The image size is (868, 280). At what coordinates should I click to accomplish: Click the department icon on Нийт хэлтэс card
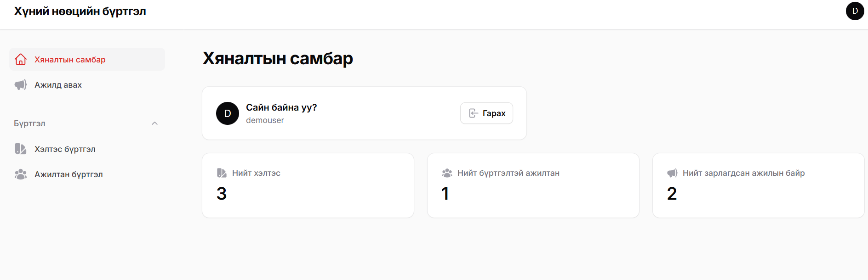[x=222, y=173]
